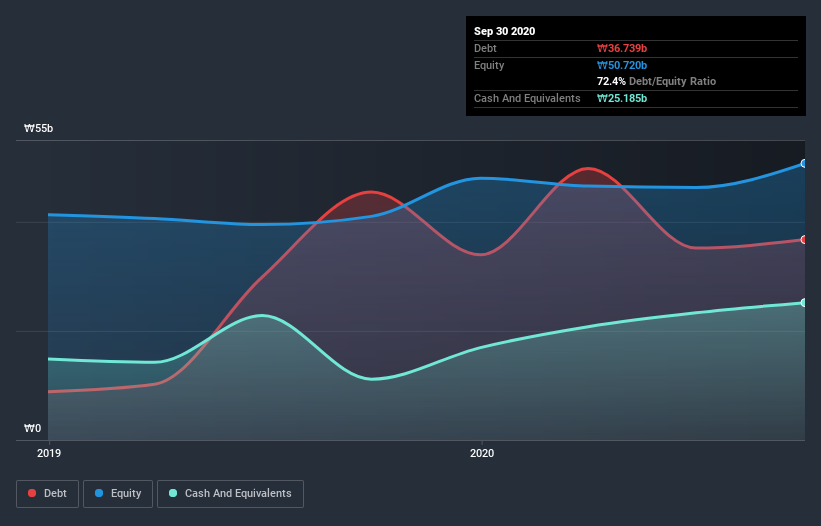Select the blue Equity endpoint marker
Image resolution: width=821 pixels, height=526 pixels.
[x=804, y=164]
